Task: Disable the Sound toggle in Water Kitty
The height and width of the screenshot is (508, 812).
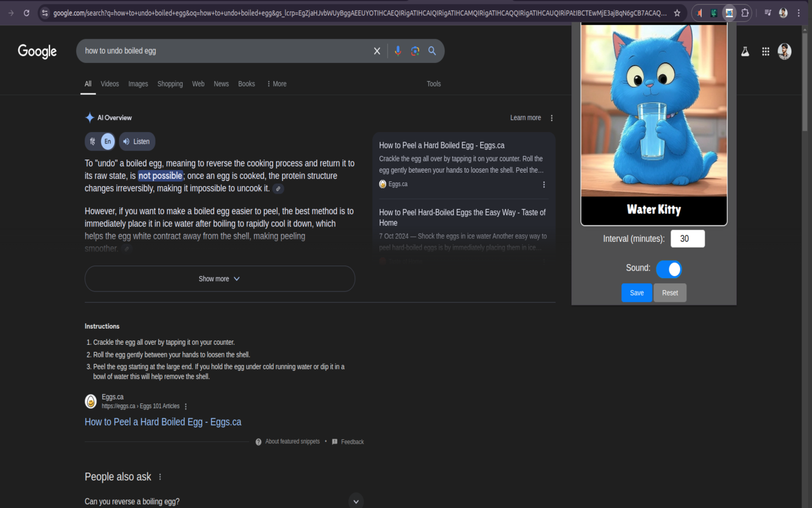Action: tap(669, 269)
